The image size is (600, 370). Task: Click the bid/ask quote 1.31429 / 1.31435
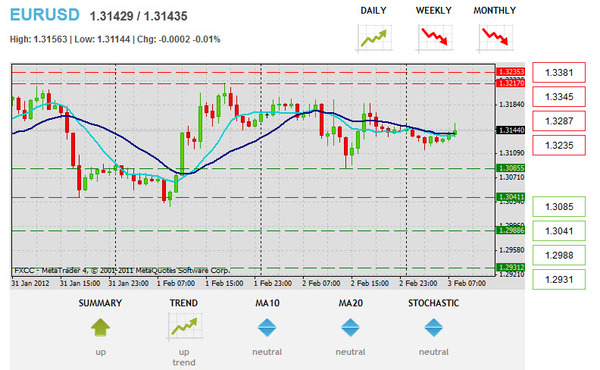[x=139, y=16]
